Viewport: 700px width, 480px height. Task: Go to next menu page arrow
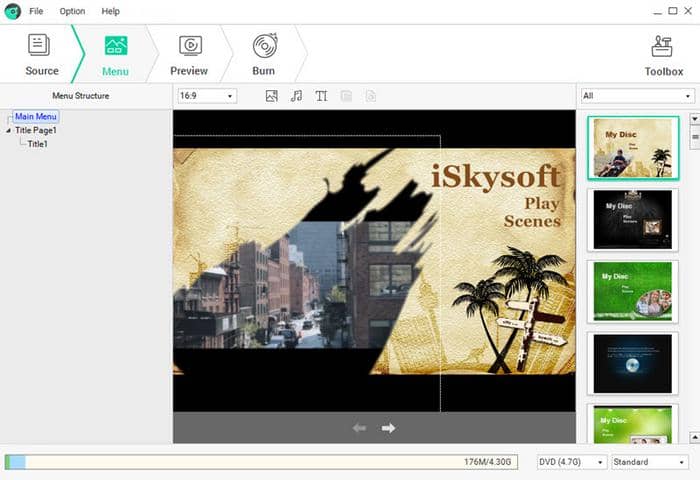pos(388,428)
